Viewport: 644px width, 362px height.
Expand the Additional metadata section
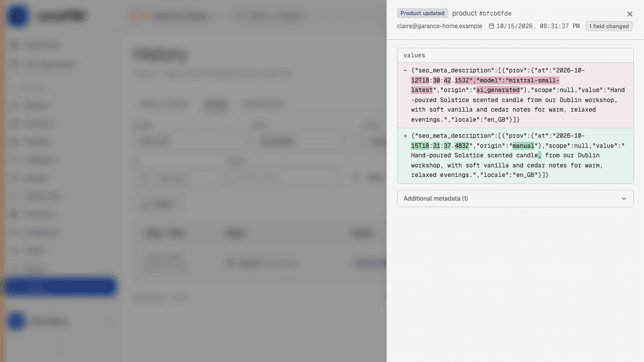pos(515,199)
